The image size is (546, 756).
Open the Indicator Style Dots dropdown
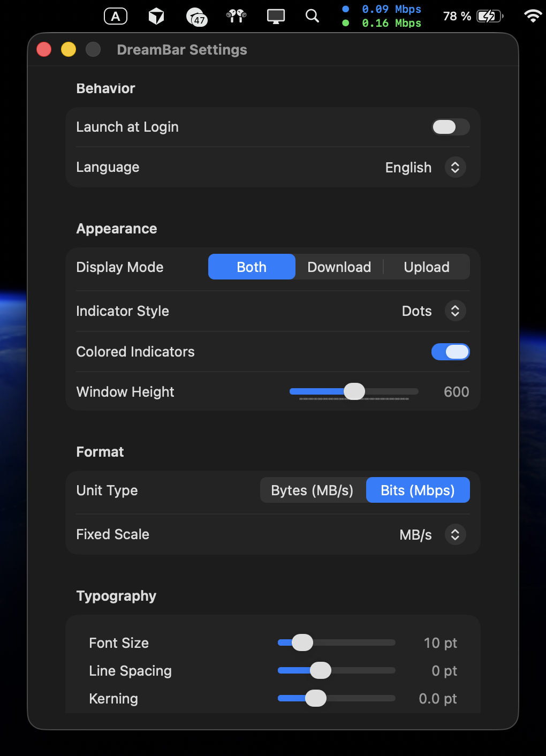pyautogui.click(x=455, y=311)
